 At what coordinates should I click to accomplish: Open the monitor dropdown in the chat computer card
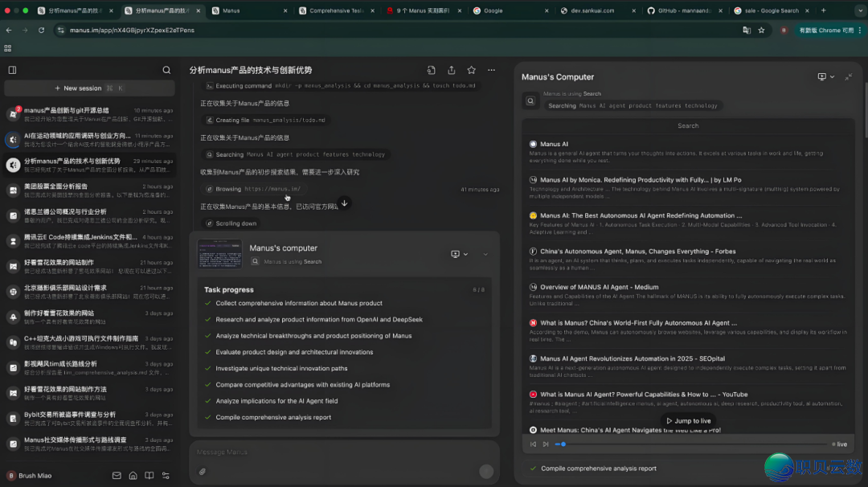coord(460,254)
